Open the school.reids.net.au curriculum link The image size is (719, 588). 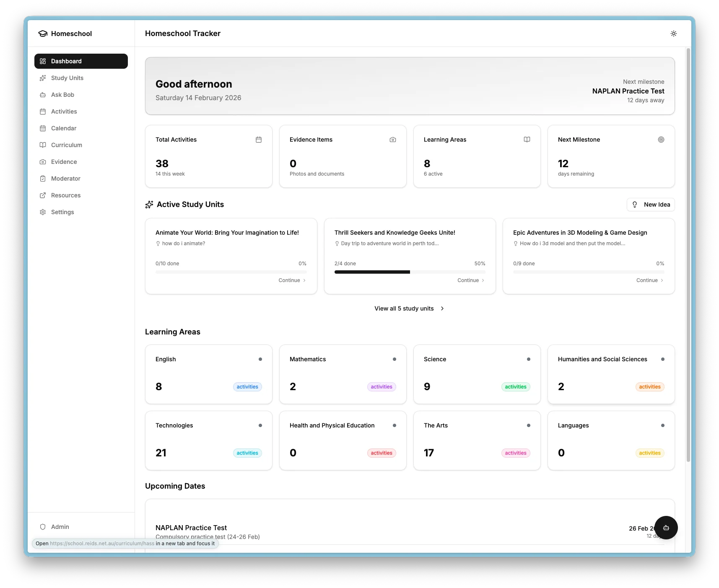[x=102, y=544]
